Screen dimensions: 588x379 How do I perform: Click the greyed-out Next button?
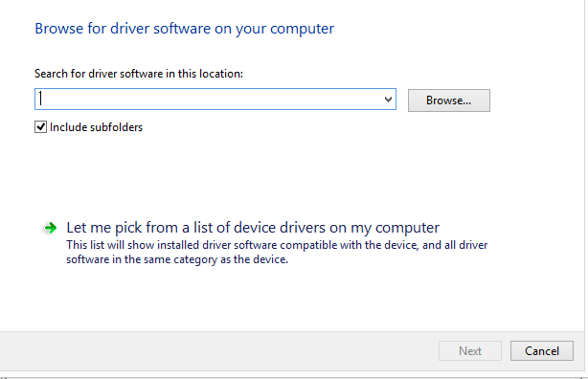(x=470, y=351)
